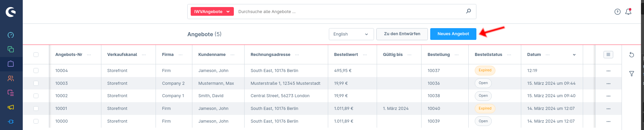Click date 15. März 2024 um 09:44
Screen dimensions: 644x130
click(x=551, y=83)
